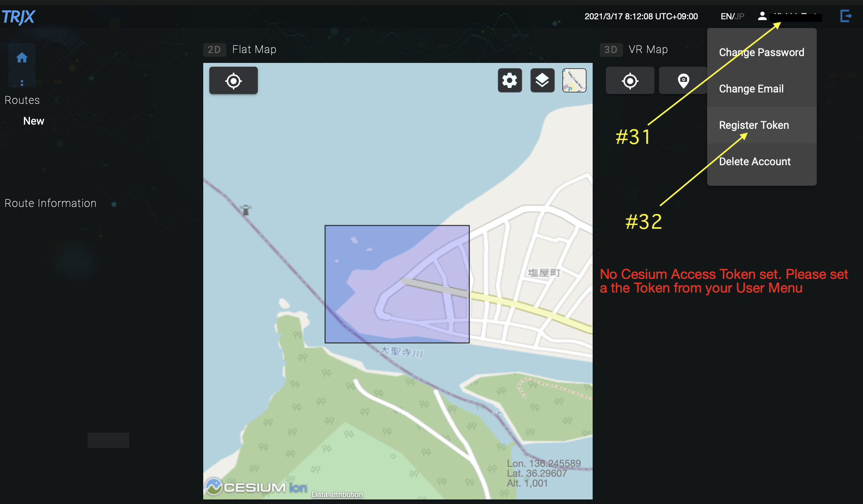Open the user account icon menu

coord(762,16)
